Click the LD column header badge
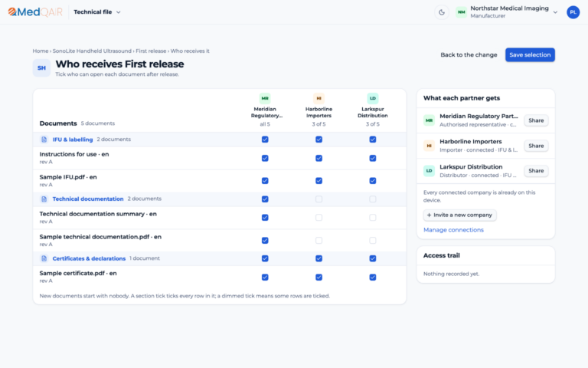The image size is (588, 368). pos(373,98)
